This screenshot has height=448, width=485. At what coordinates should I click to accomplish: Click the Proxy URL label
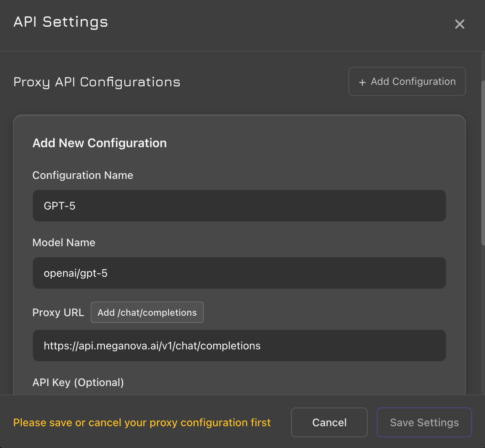click(58, 312)
